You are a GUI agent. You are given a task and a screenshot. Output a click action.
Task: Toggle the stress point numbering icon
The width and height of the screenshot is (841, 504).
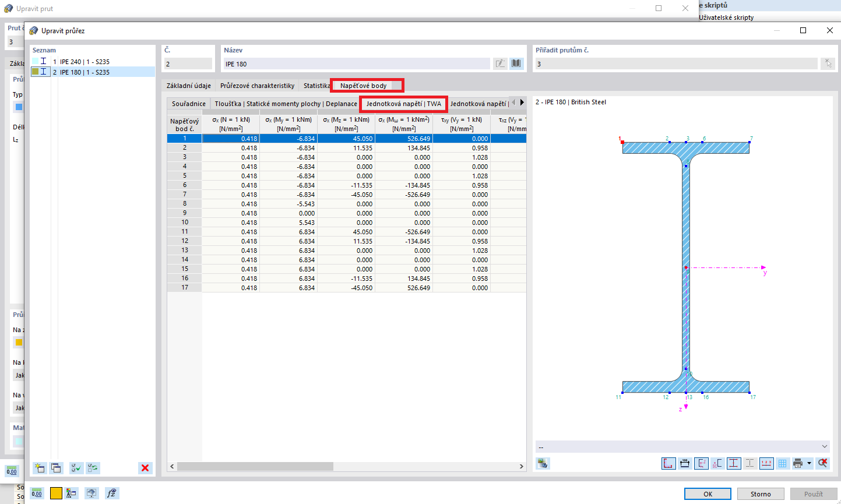766,463
